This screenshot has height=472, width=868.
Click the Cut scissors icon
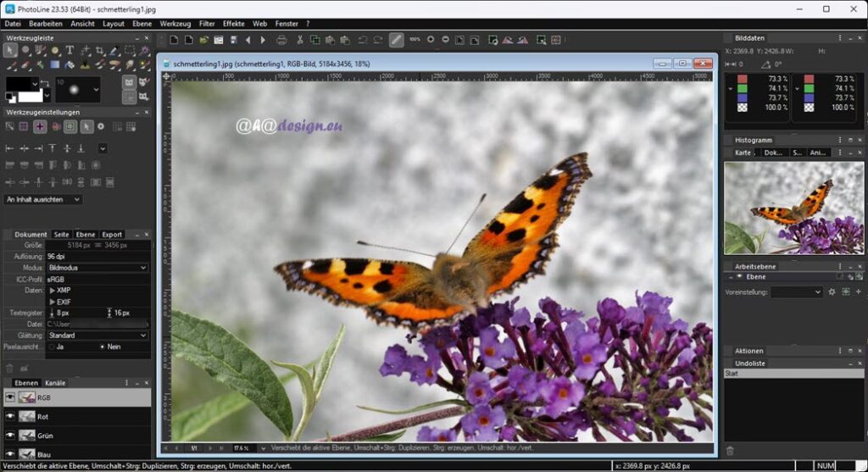tap(299, 40)
